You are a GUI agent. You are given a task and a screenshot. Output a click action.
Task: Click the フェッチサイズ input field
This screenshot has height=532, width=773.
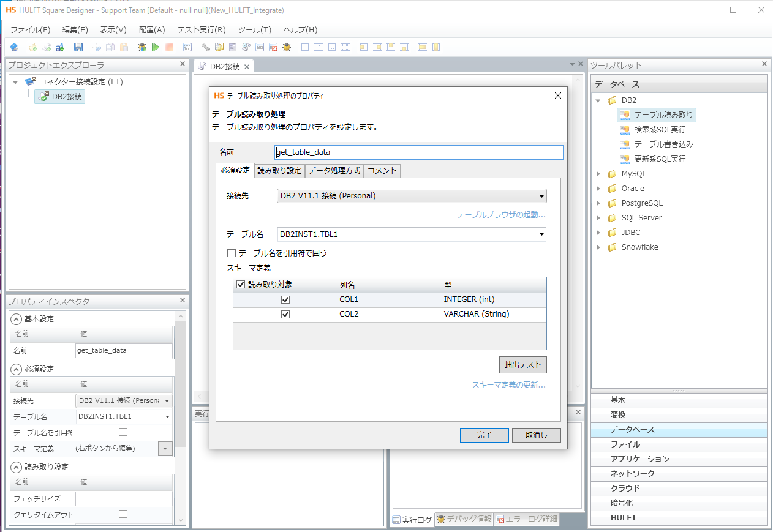(x=124, y=499)
